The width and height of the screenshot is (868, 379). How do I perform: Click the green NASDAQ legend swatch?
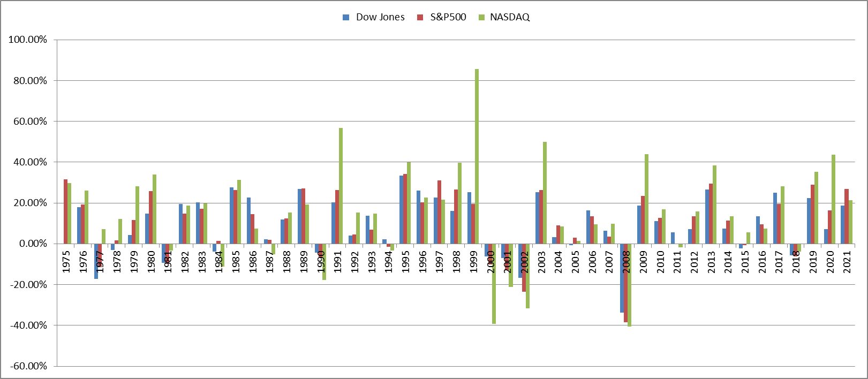coord(480,18)
